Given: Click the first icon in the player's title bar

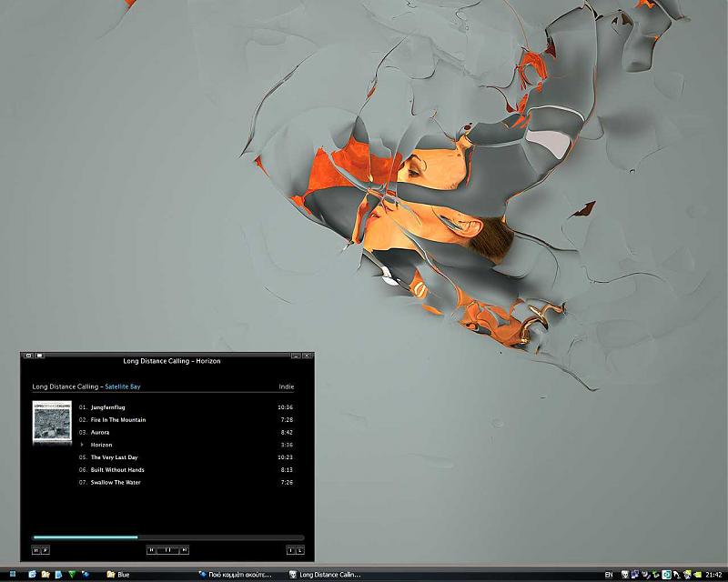Looking at the screenshot, I should (x=29, y=356).
